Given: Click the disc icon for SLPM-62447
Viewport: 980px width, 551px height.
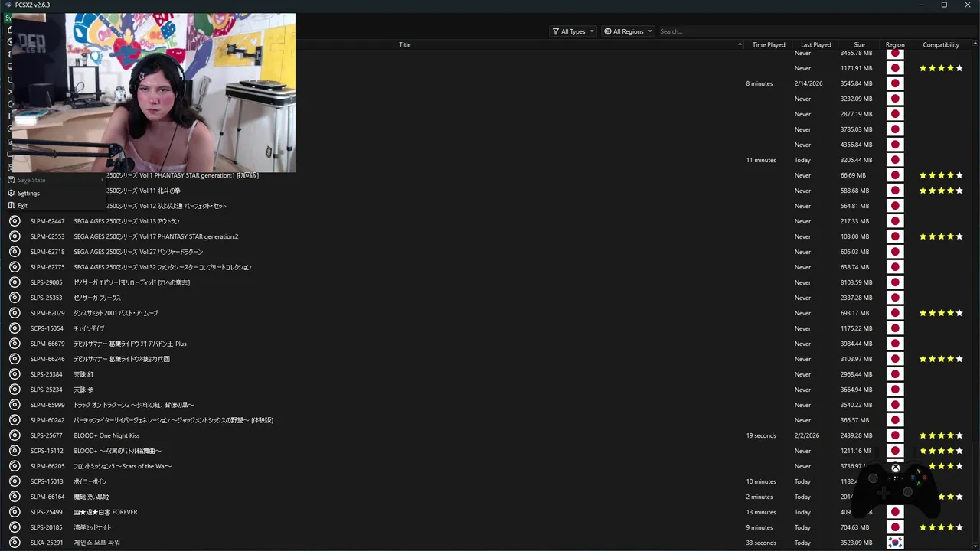Looking at the screenshot, I should click(15, 221).
